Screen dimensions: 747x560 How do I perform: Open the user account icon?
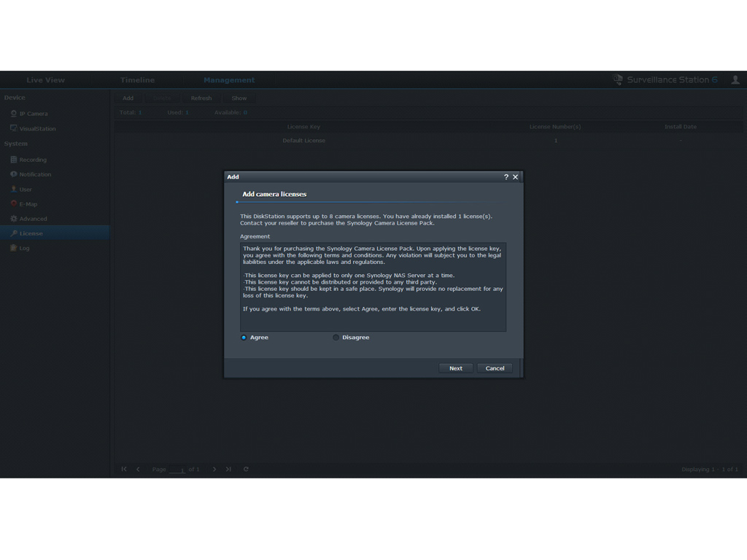pos(735,80)
